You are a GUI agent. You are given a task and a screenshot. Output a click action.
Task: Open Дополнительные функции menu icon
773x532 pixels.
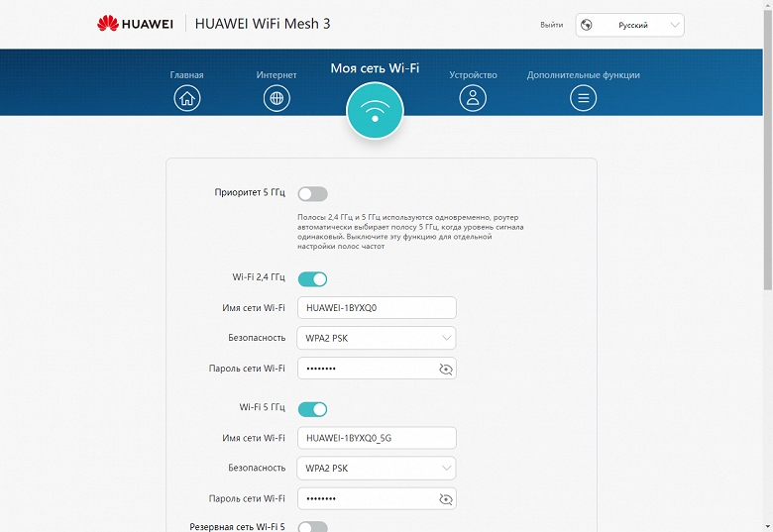pos(583,98)
